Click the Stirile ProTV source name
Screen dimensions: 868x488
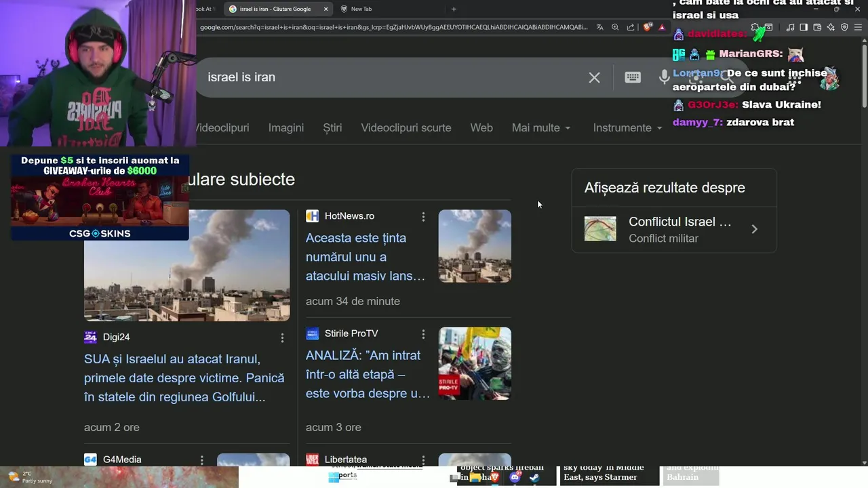[x=351, y=333]
